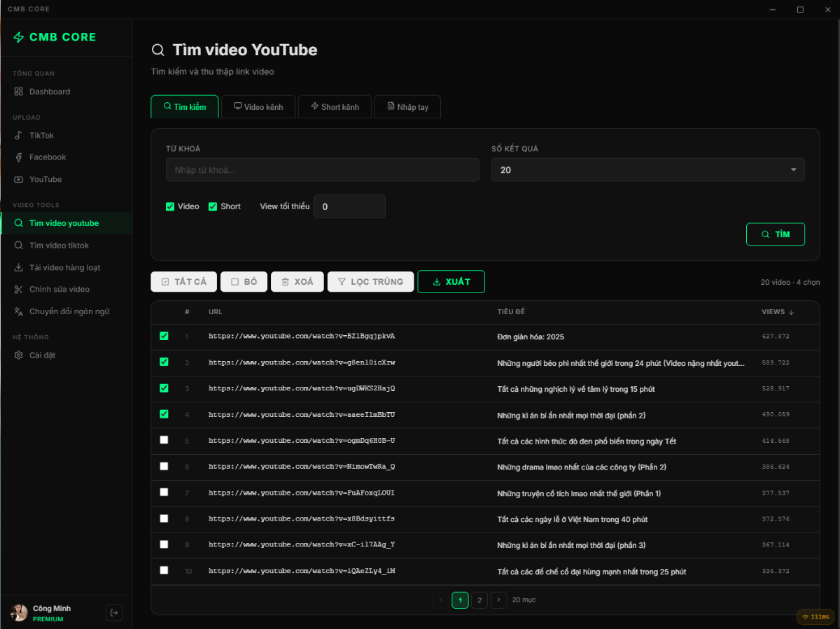Open the 'Số kết quả' dropdown
The width and height of the screenshot is (840, 629).
tap(793, 169)
